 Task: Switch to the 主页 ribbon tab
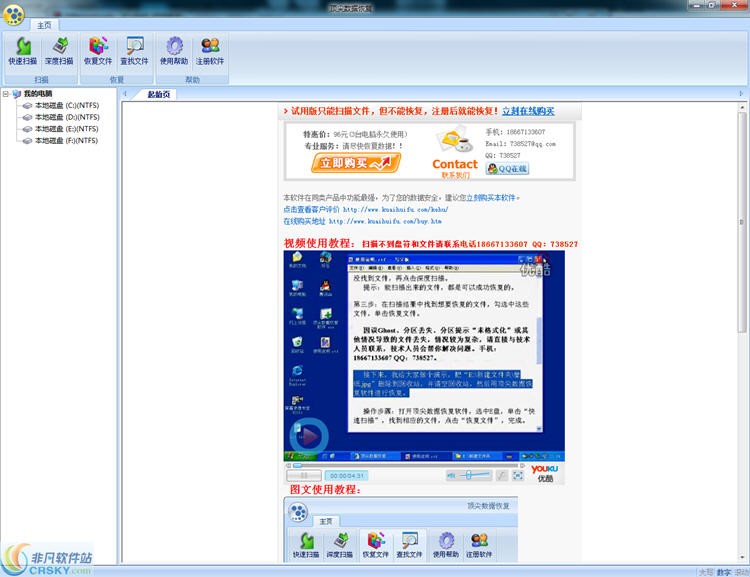(44, 25)
